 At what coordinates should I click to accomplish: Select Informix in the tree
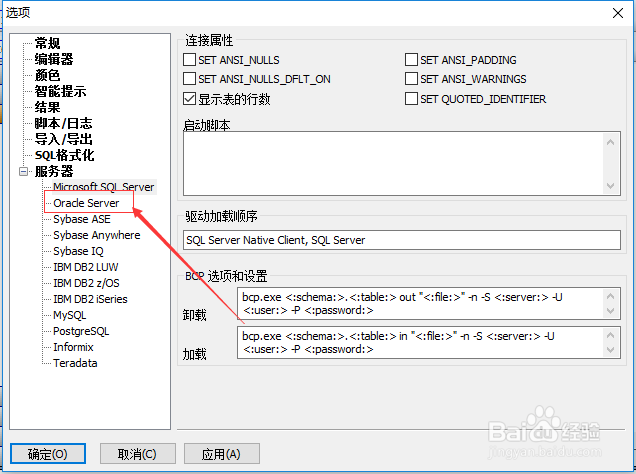pyautogui.click(x=73, y=347)
